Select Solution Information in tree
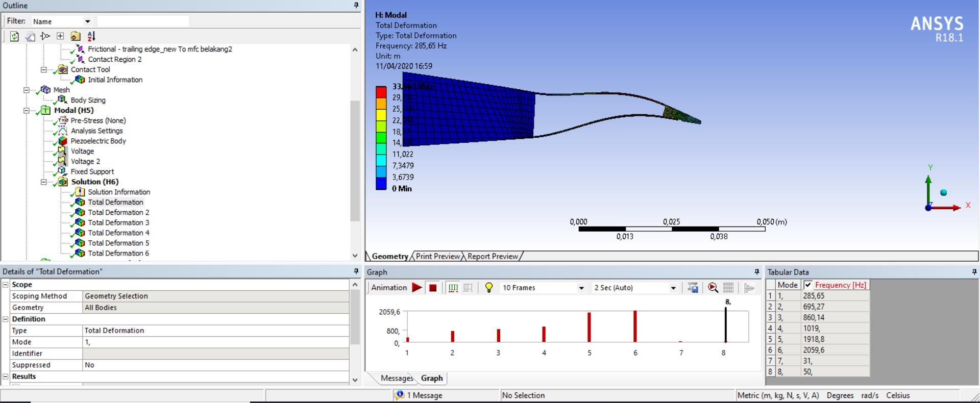Image resolution: width=980 pixels, height=403 pixels. 119,192
